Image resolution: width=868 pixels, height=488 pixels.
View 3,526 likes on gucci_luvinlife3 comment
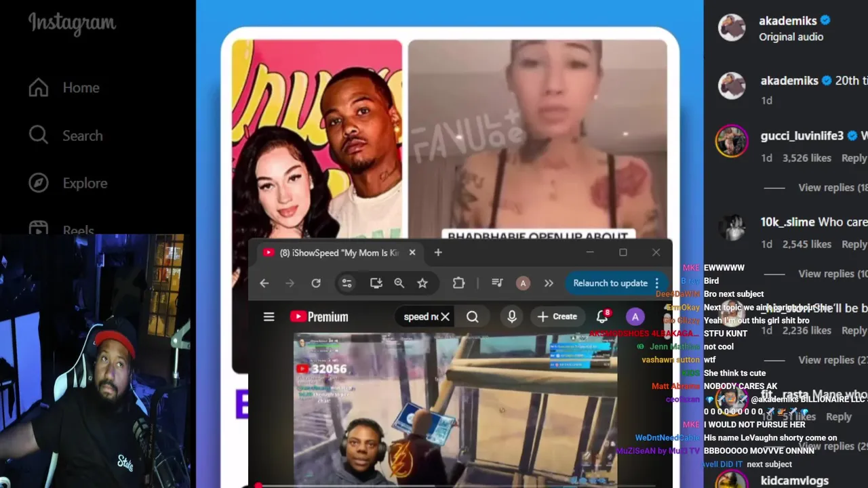coord(806,158)
